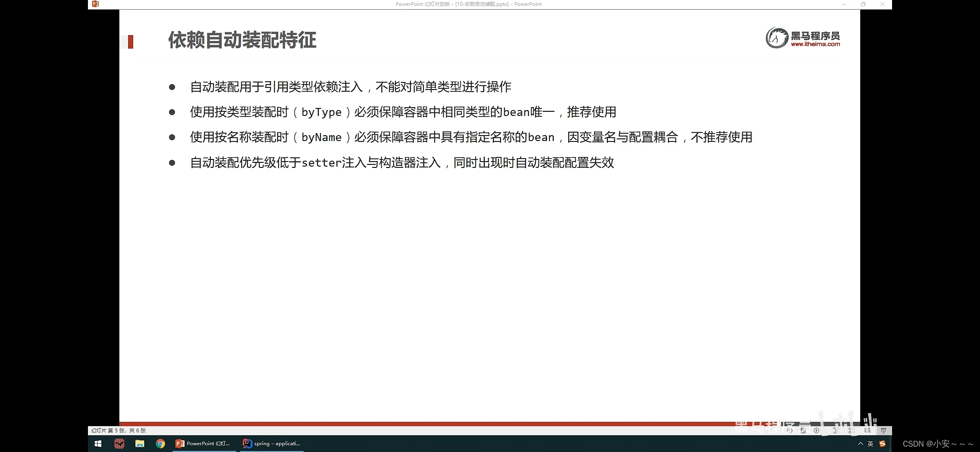Open the slide menu icon between navigation arrows
The image size is (980, 452).
click(x=803, y=430)
